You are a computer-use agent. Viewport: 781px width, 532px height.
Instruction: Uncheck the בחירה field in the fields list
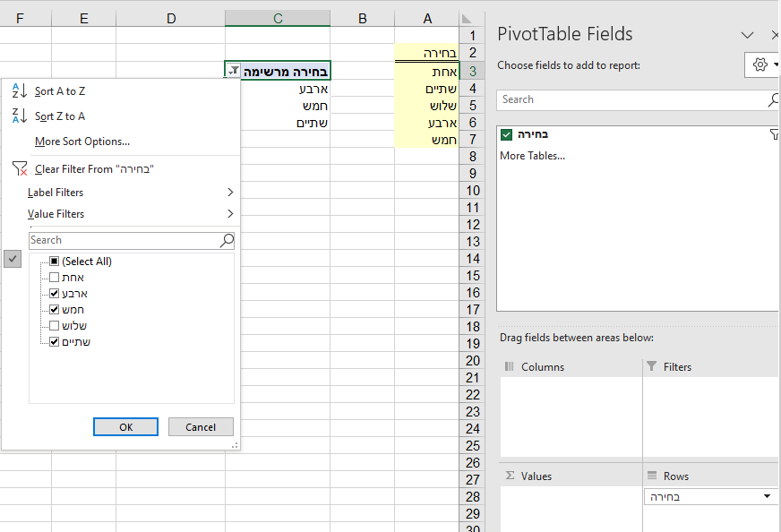[x=507, y=134]
